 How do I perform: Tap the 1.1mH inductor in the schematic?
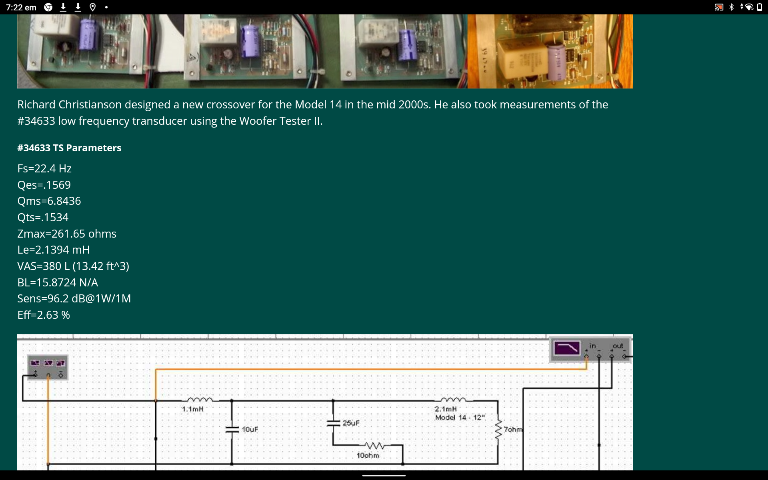click(194, 401)
